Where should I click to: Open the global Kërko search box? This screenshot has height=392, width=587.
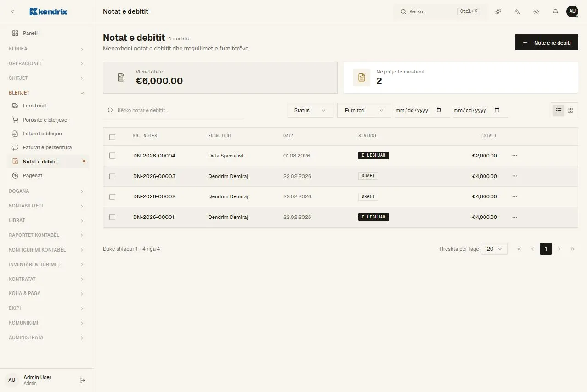(440, 11)
